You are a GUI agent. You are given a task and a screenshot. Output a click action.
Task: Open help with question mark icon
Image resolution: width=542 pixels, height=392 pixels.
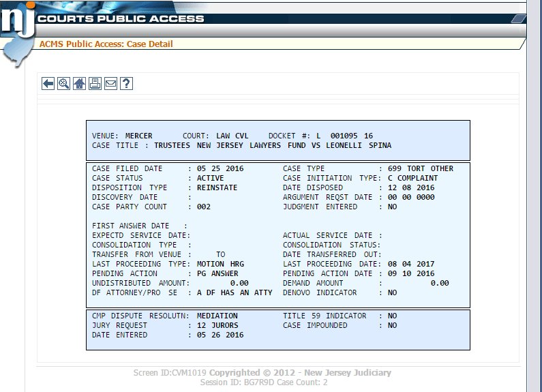click(125, 84)
